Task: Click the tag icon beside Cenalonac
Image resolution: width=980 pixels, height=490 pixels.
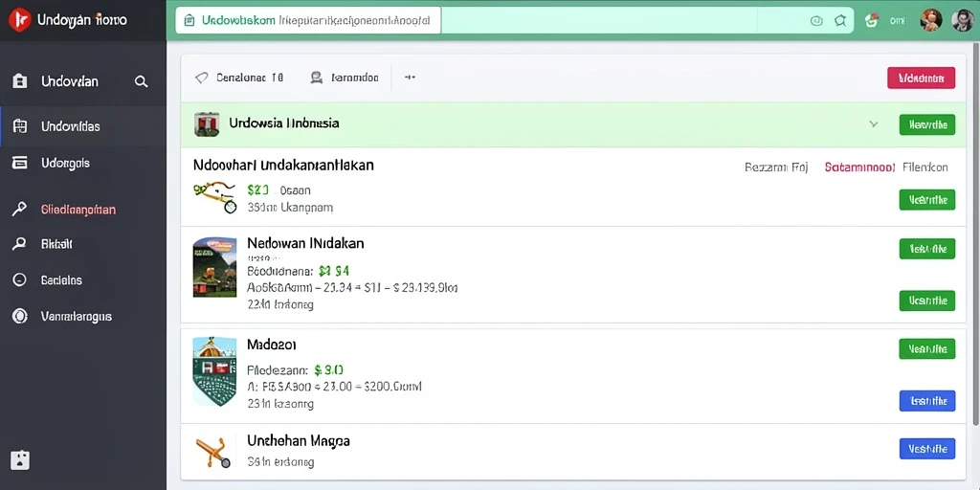Action: (201, 78)
